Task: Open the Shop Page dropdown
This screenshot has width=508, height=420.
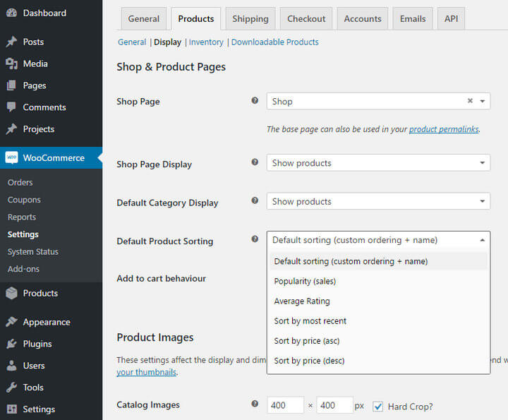Action: pyautogui.click(x=378, y=101)
